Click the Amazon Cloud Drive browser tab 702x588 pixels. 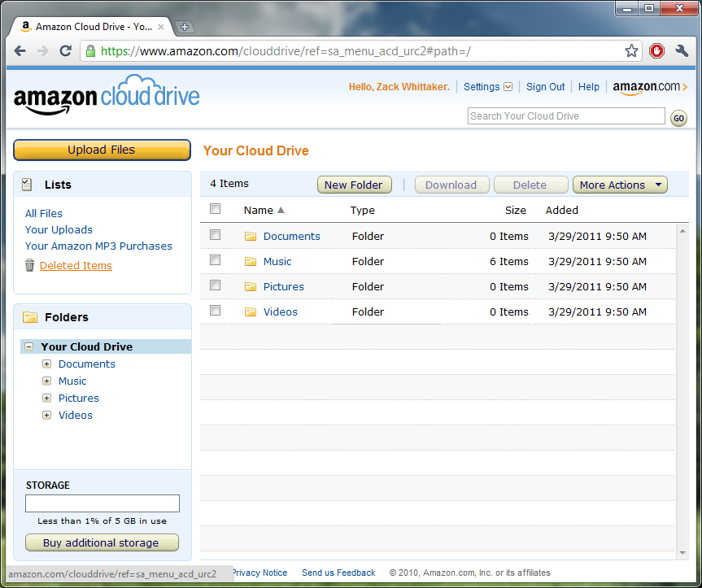click(x=93, y=27)
